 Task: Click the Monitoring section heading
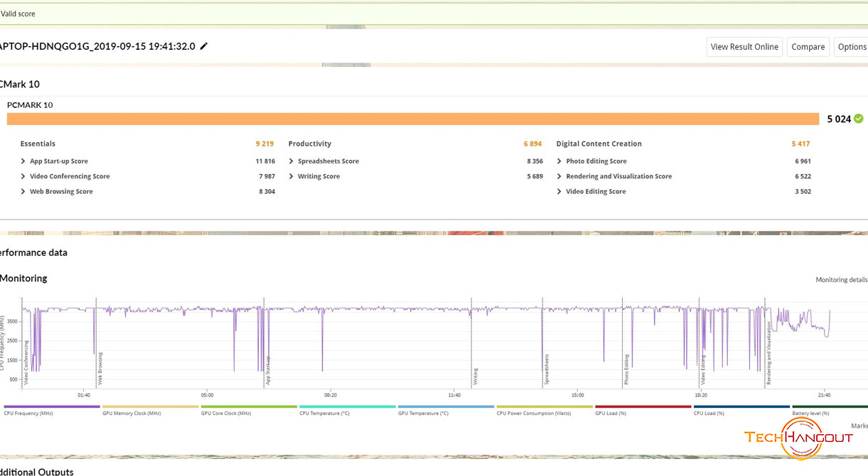[23, 278]
